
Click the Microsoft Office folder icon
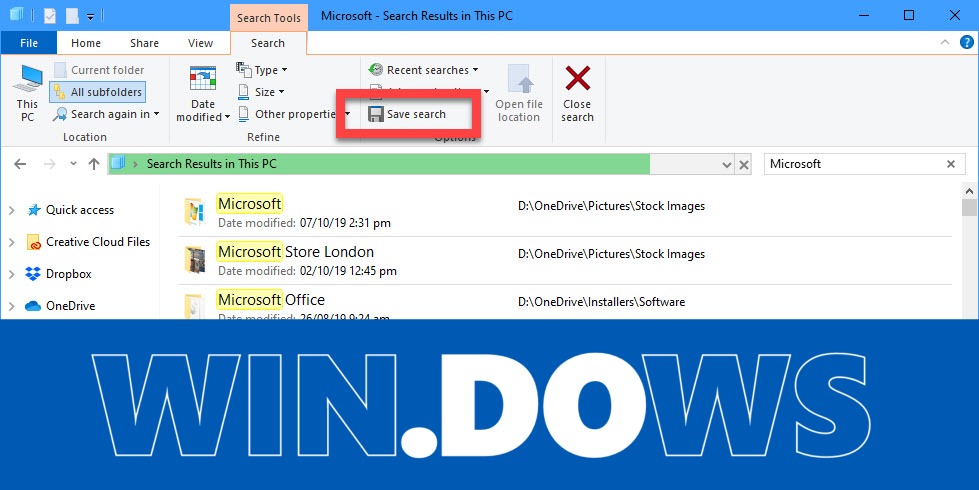194,306
